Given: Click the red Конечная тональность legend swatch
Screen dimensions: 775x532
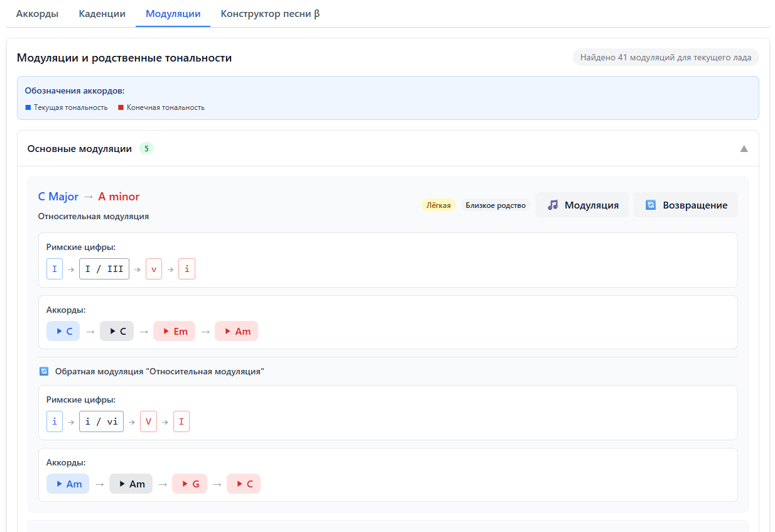Looking at the screenshot, I should tap(121, 107).
